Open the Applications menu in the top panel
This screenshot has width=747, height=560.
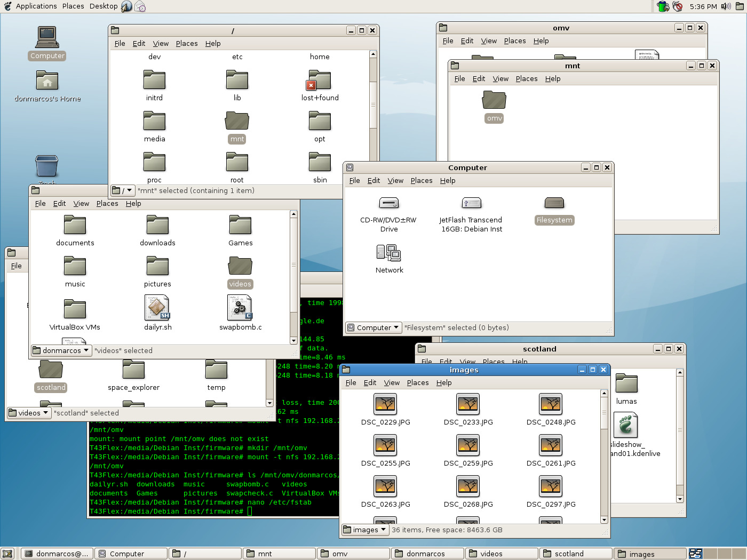(x=36, y=6)
